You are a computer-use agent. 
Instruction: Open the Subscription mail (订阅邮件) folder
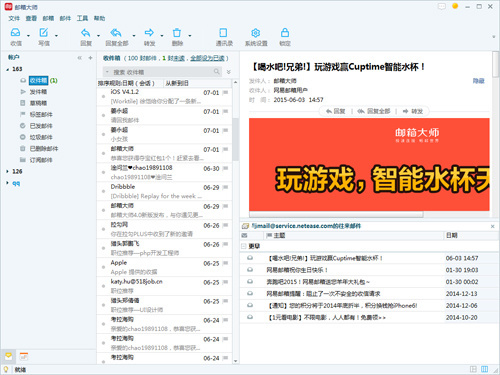coord(41,160)
